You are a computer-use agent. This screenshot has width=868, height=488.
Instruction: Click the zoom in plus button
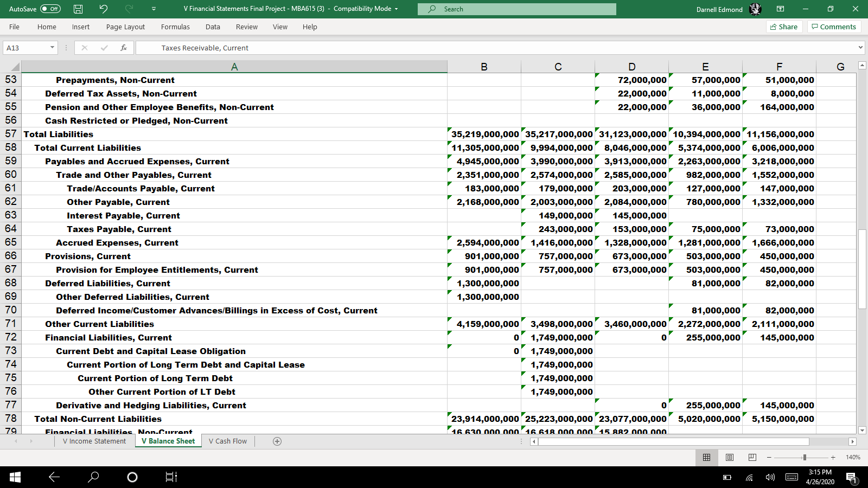833,458
